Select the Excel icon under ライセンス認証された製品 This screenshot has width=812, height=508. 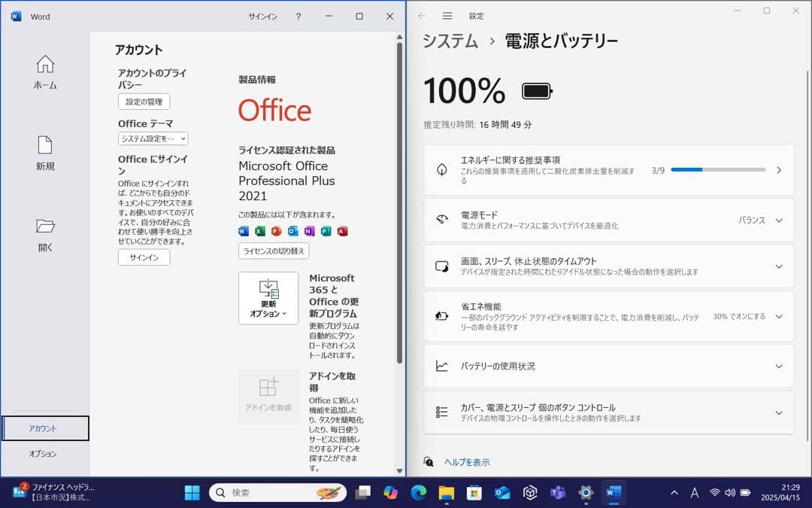point(259,231)
